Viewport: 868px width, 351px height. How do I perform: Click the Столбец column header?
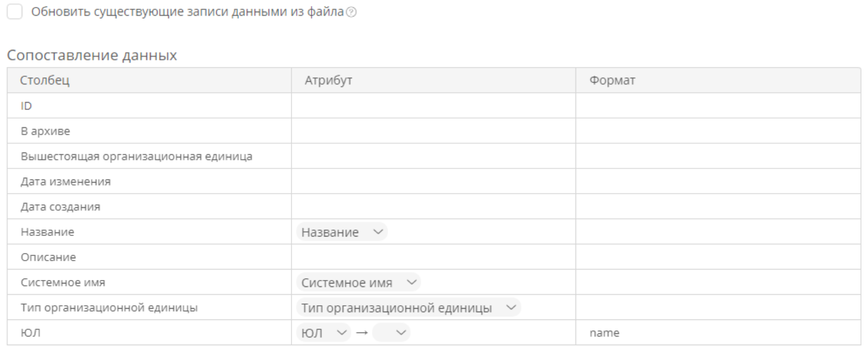[x=149, y=80]
